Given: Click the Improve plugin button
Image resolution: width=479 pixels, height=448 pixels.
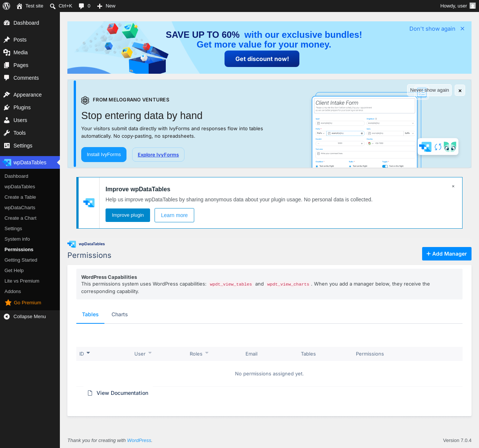Looking at the screenshot, I should tap(128, 215).
